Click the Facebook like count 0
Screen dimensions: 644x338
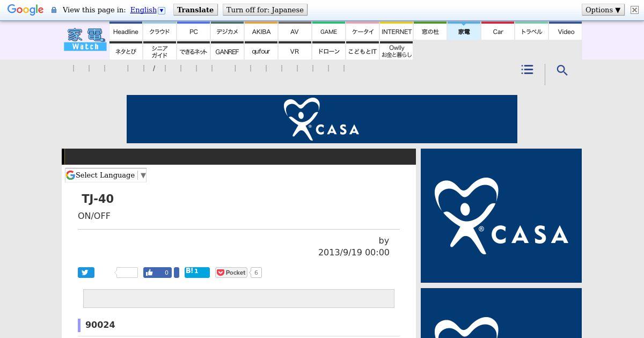coord(166,273)
